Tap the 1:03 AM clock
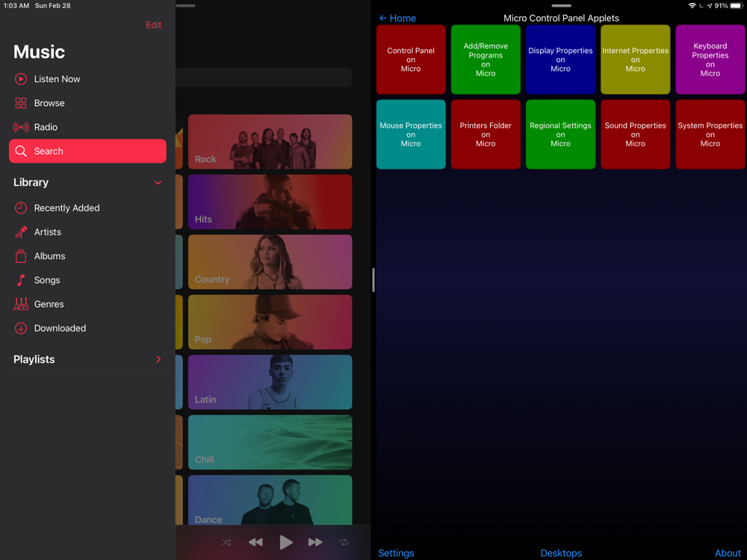 point(16,6)
